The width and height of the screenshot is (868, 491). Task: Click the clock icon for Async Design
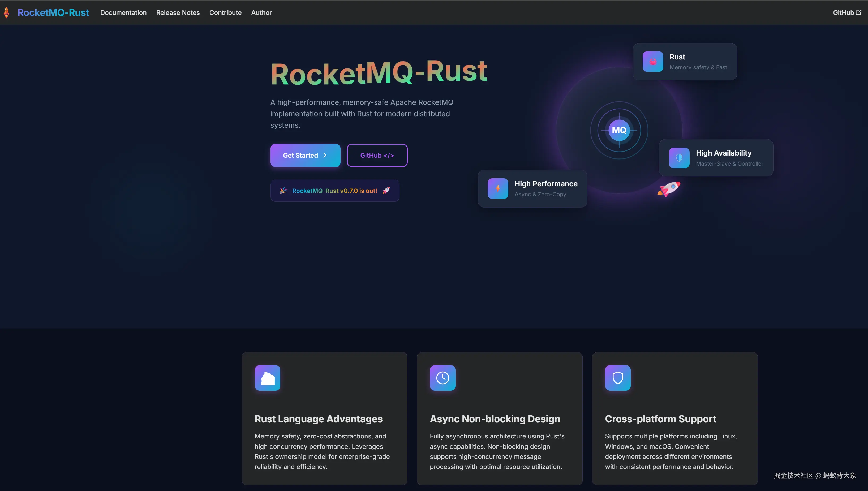(442, 378)
